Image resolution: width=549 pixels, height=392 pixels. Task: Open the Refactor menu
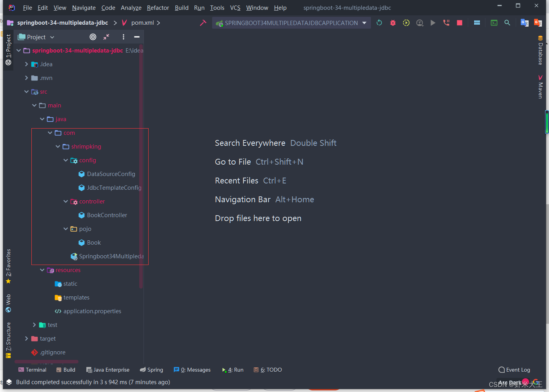point(158,7)
